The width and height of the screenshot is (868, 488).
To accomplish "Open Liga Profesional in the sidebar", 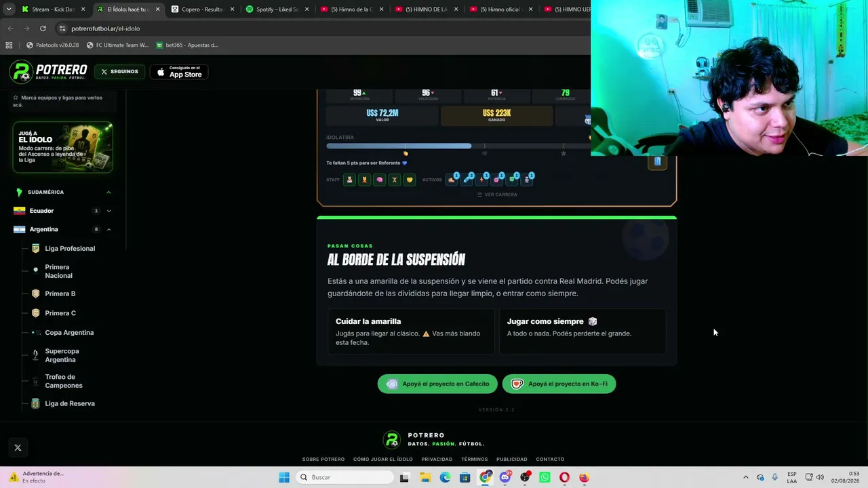I will tap(70, 249).
